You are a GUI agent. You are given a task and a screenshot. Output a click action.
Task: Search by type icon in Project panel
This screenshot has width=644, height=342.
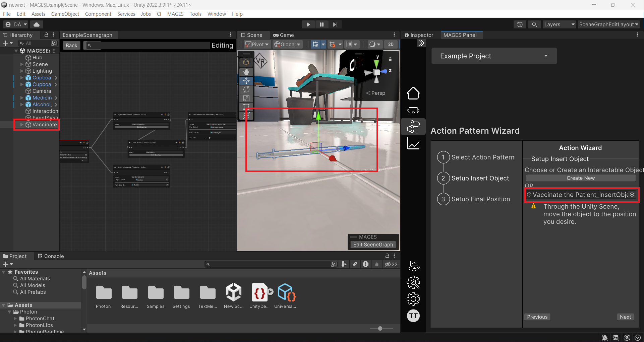click(x=344, y=264)
